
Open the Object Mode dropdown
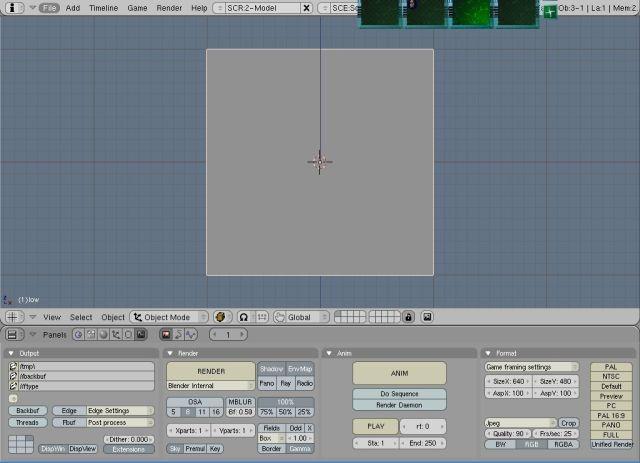tap(169, 317)
